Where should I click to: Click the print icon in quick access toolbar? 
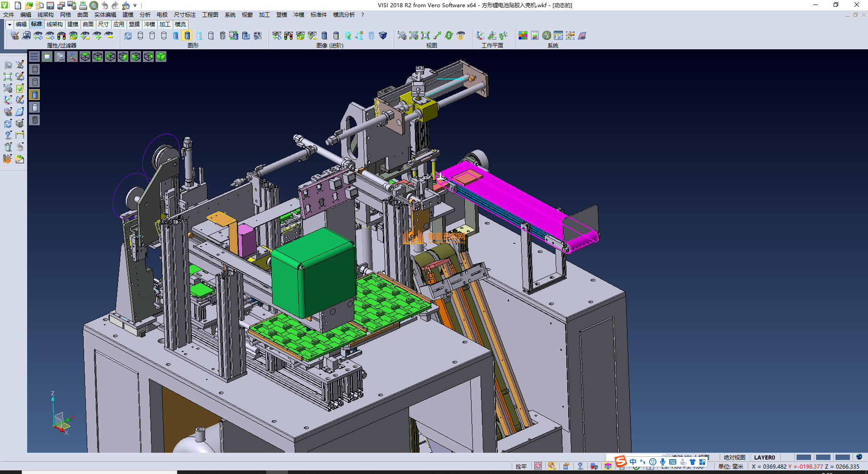tap(83, 5)
